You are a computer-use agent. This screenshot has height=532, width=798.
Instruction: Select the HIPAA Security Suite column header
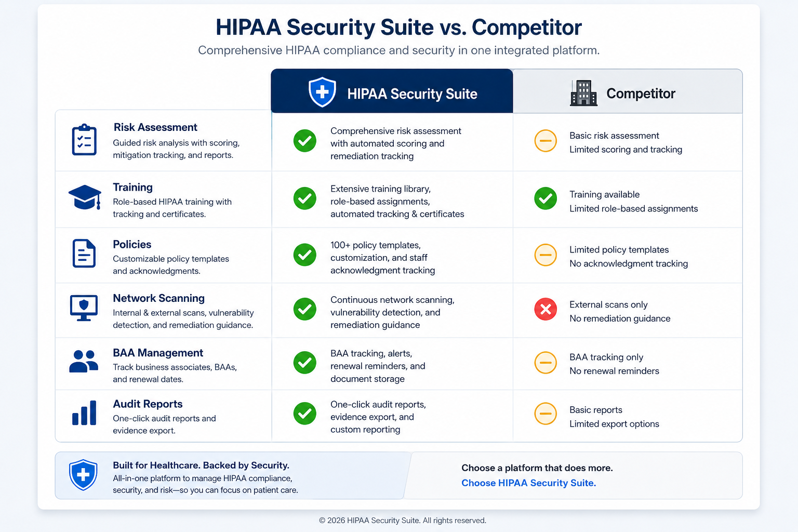coord(392,91)
